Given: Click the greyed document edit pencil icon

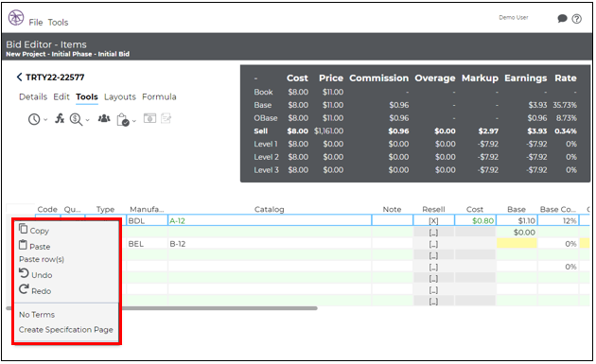Looking at the screenshot, I should (x=167, y=118).
